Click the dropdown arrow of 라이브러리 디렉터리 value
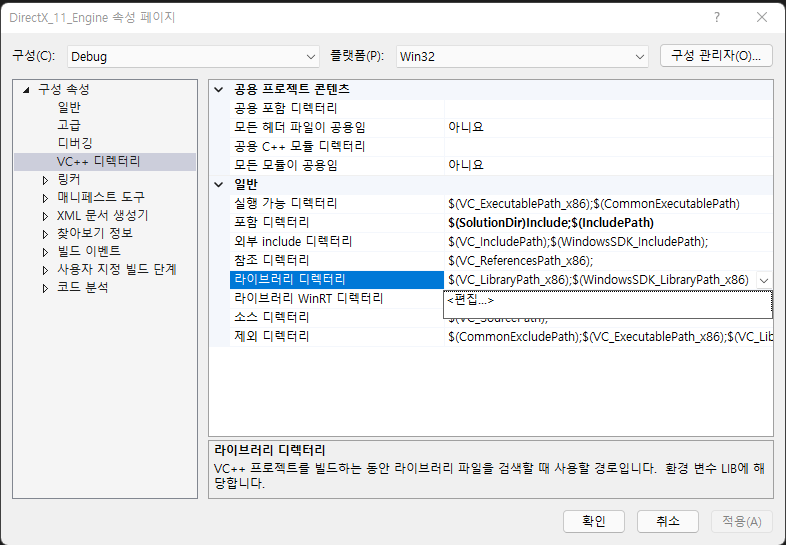Screen dimensions: 786x545 pos(764,280)
